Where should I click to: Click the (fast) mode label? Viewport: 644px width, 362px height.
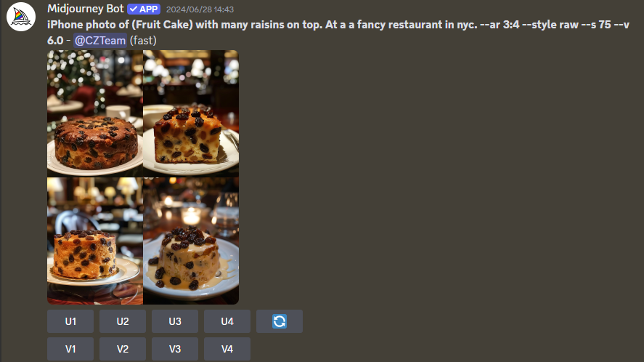143,40
